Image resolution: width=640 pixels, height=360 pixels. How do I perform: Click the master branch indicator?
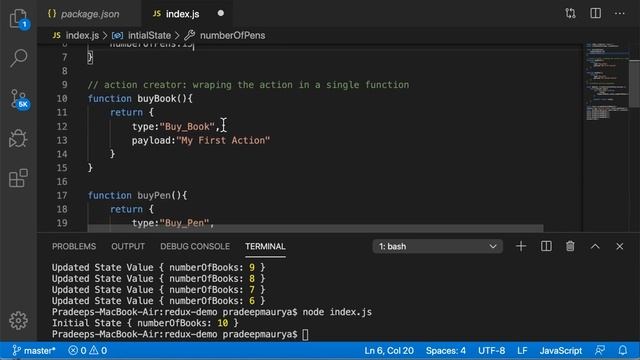pos(34,351)
